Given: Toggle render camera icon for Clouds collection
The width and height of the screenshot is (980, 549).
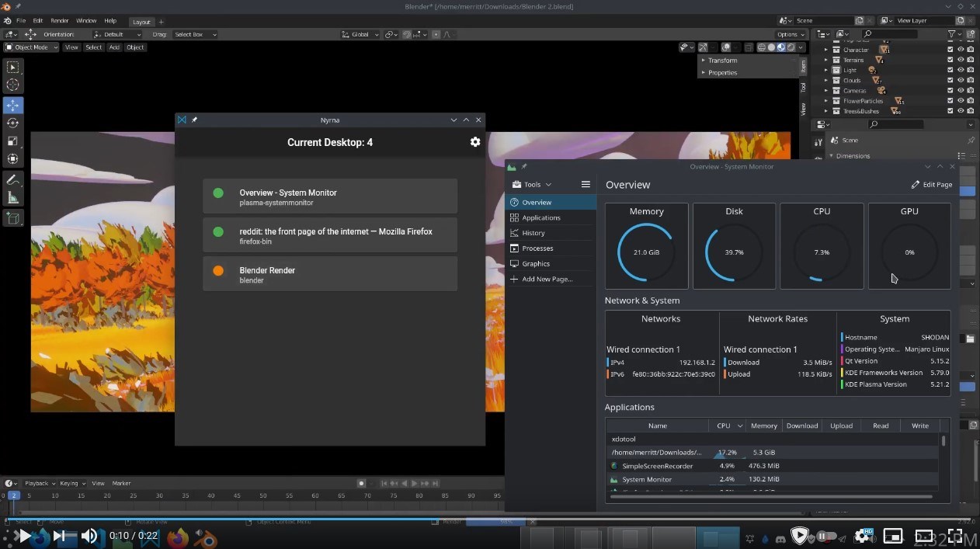Looking at the screenshot, I should (971, 80).
